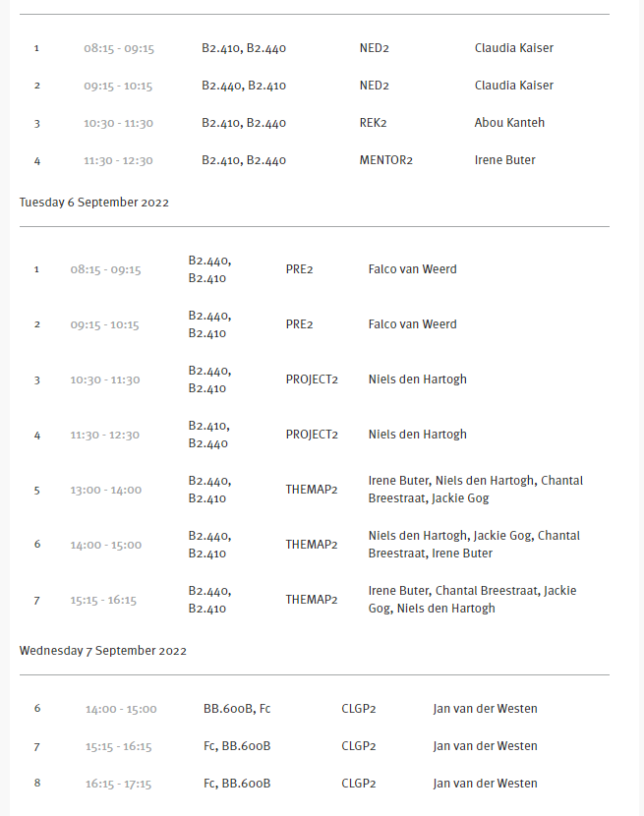The image size is (644, 816).
Task: Click the Tuesday 6 September 2022 heading
Action: (x=94, y=203)
